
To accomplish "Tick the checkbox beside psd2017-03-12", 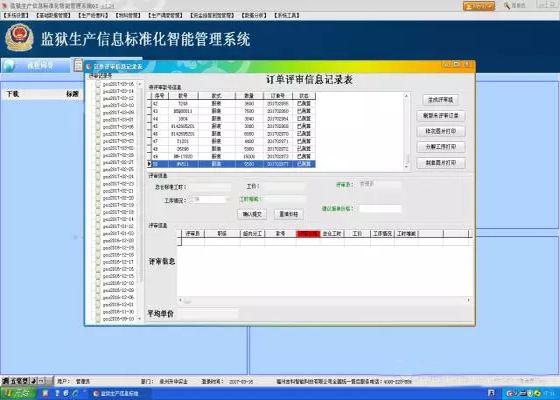I will click(98, 99).
